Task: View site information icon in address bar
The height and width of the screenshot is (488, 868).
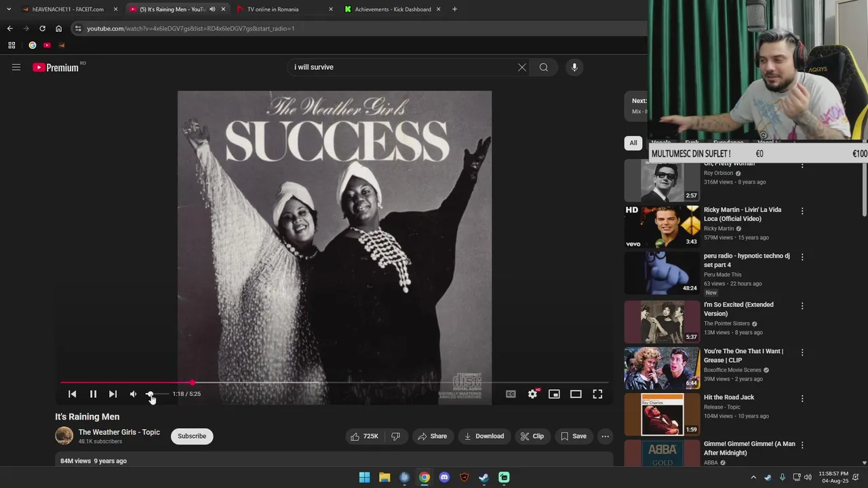Action: (79, 28)
